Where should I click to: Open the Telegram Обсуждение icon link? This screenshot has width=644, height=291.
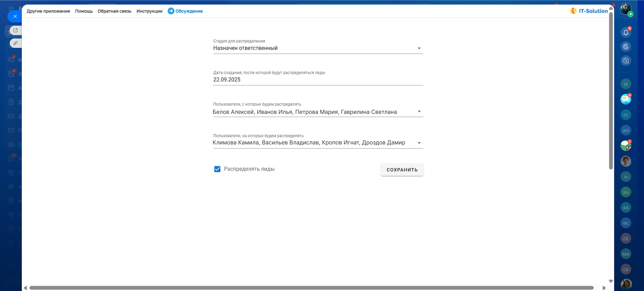(171, 11)
